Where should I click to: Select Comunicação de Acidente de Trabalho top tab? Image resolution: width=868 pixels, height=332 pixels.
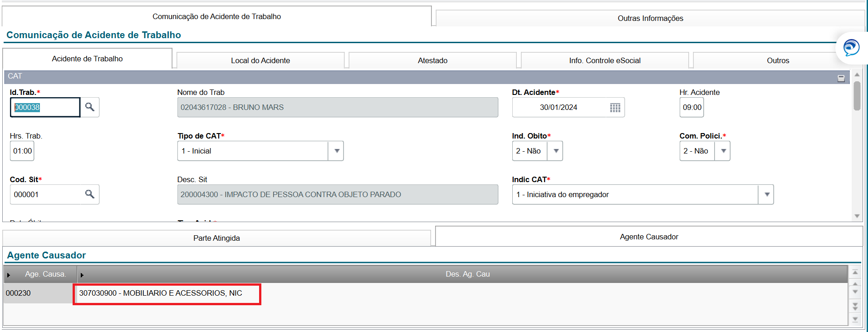(x=216, y=16)
